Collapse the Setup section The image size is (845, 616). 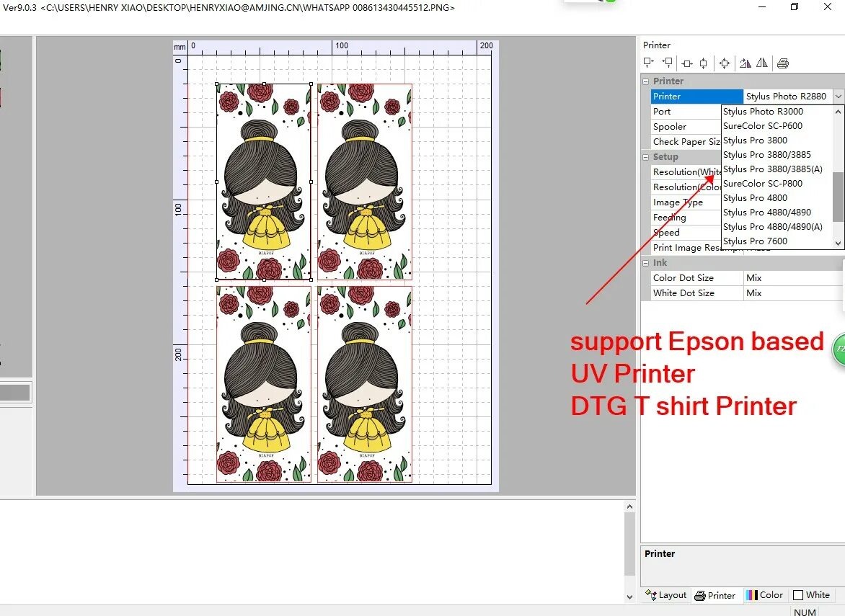[x=645, y=157]
